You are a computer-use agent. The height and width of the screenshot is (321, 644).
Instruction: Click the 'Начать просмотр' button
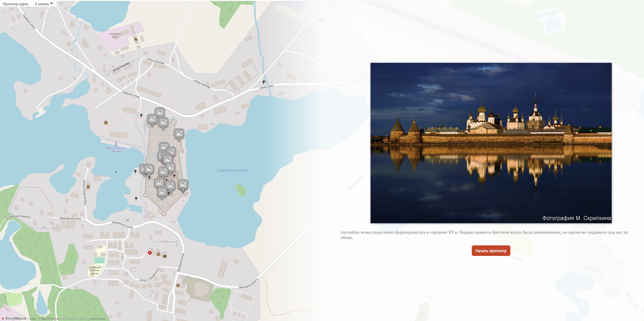491,251
